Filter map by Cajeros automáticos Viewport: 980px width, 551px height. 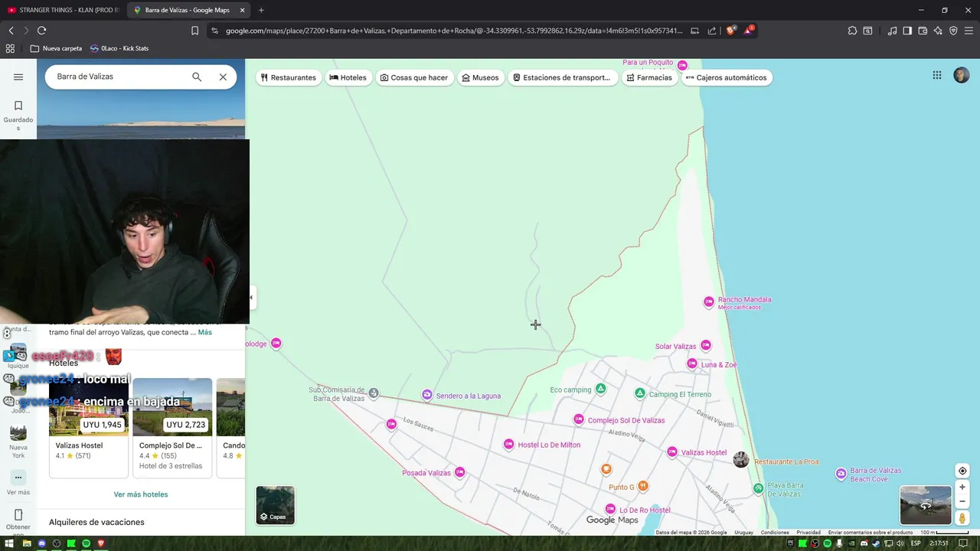pos(727,77)
